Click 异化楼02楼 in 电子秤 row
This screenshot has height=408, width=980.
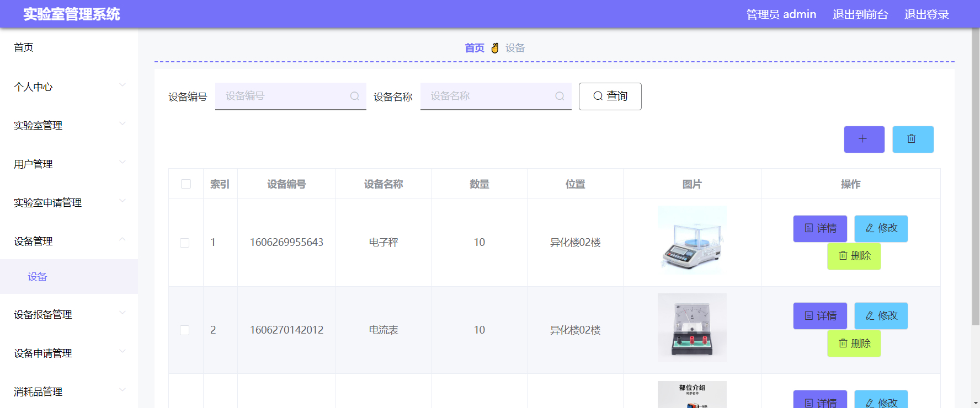(x=576, y=243)
